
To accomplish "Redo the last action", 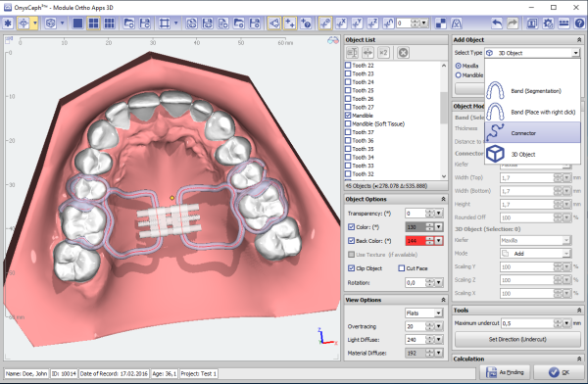I will tap(513, 24).
